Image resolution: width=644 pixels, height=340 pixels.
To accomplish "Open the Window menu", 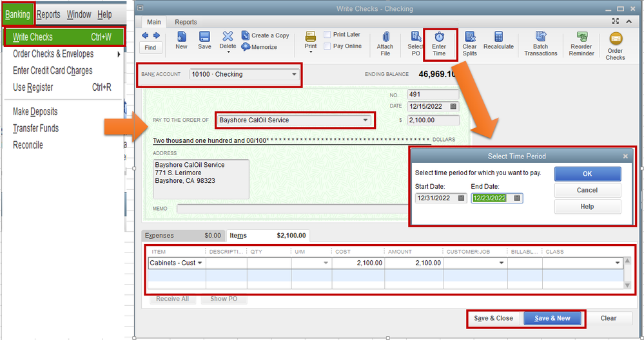I will [x=79, y=14].
